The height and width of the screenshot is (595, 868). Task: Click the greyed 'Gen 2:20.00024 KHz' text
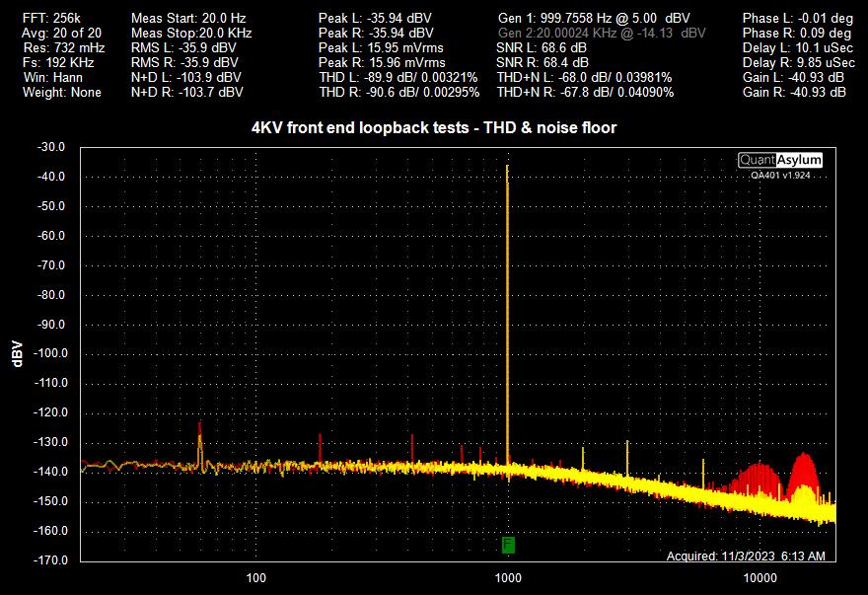click(602, 34)
